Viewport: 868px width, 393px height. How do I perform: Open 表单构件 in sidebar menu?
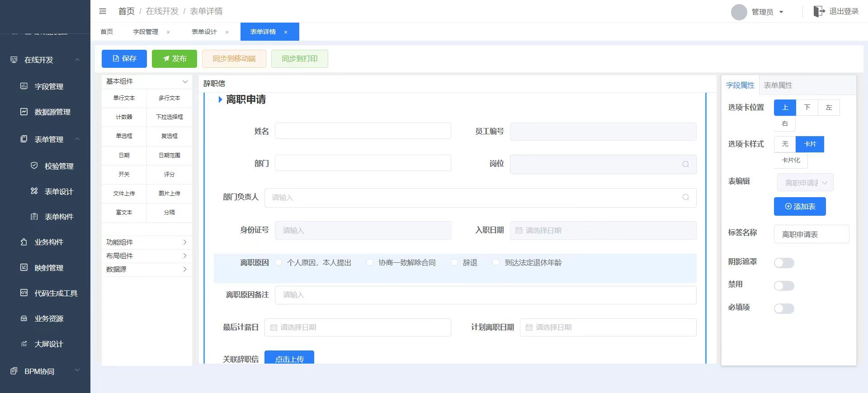pyautogui.click(x=59, y=217)
